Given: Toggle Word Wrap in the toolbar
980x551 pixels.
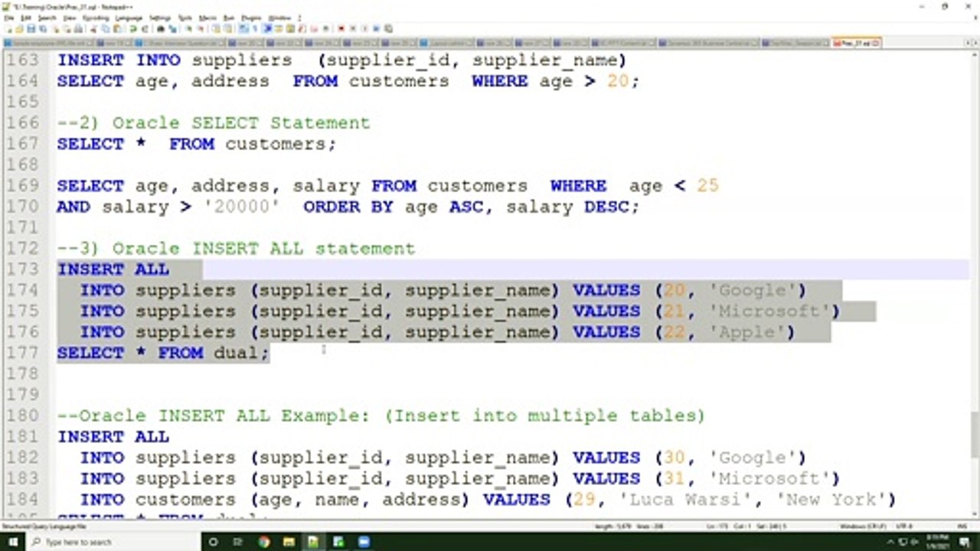Looking at the screenshot, I should tap(243, 28).
